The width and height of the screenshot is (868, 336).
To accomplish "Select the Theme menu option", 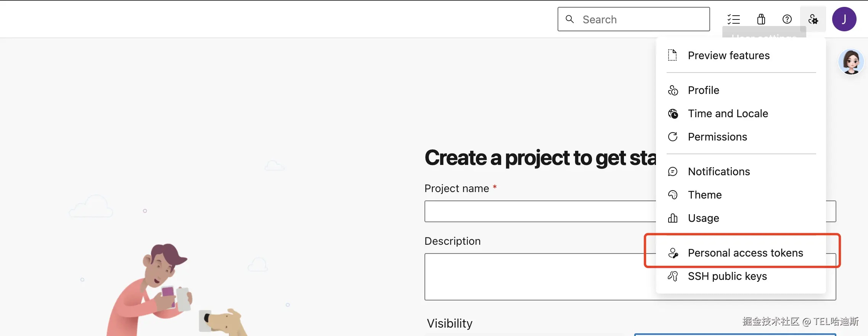I will pos(704,195).
